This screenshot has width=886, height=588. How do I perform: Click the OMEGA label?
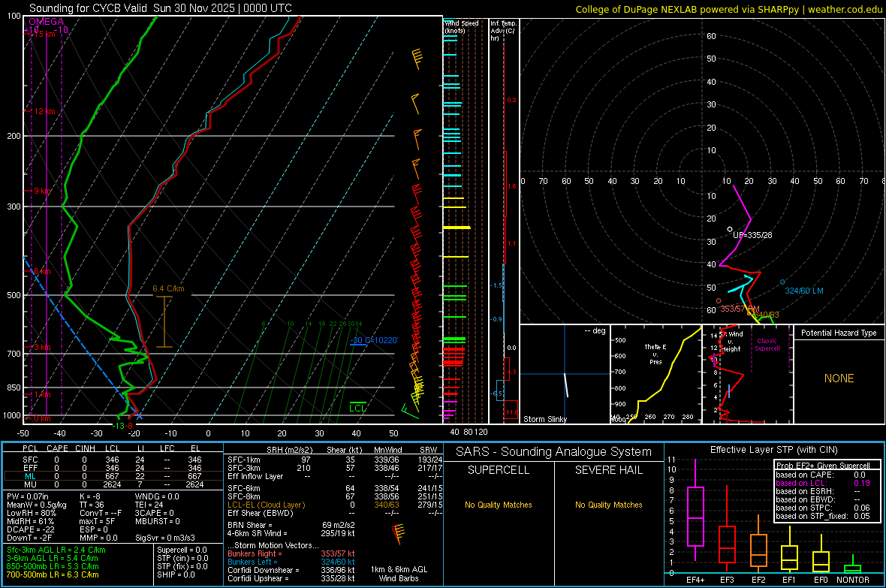[x=47, y=22]
